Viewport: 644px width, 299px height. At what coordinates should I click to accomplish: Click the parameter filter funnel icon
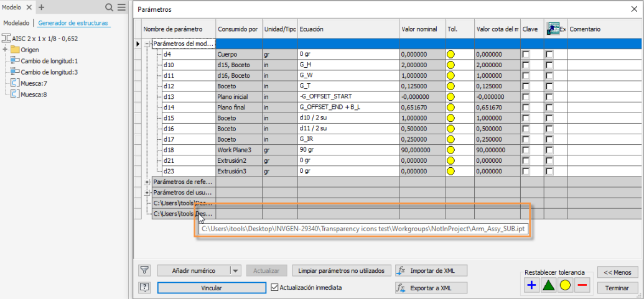[144, 270]
